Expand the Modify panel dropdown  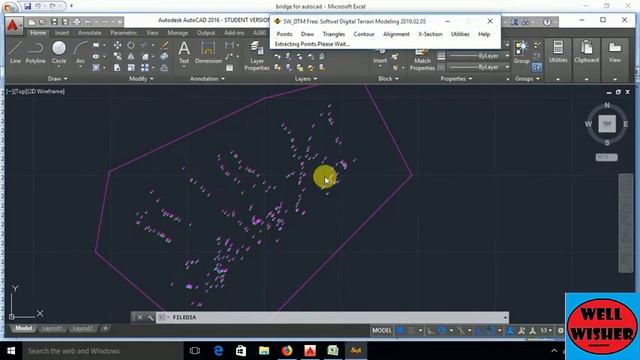click(x=141, y=78)
